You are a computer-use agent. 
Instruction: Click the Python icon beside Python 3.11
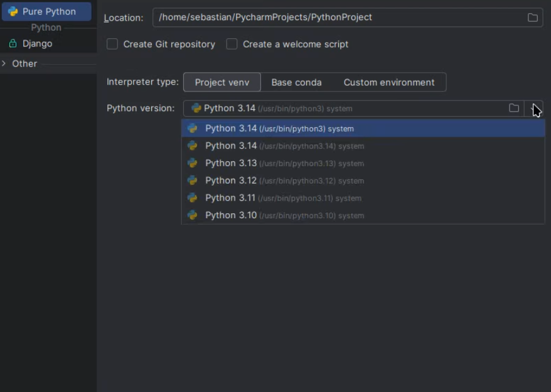(192, 198)
